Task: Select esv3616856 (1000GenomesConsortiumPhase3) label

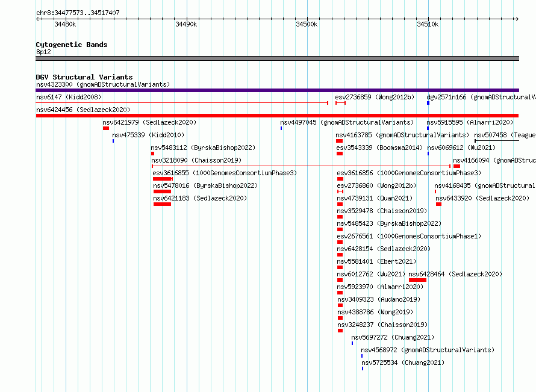Action: (409, 173)
